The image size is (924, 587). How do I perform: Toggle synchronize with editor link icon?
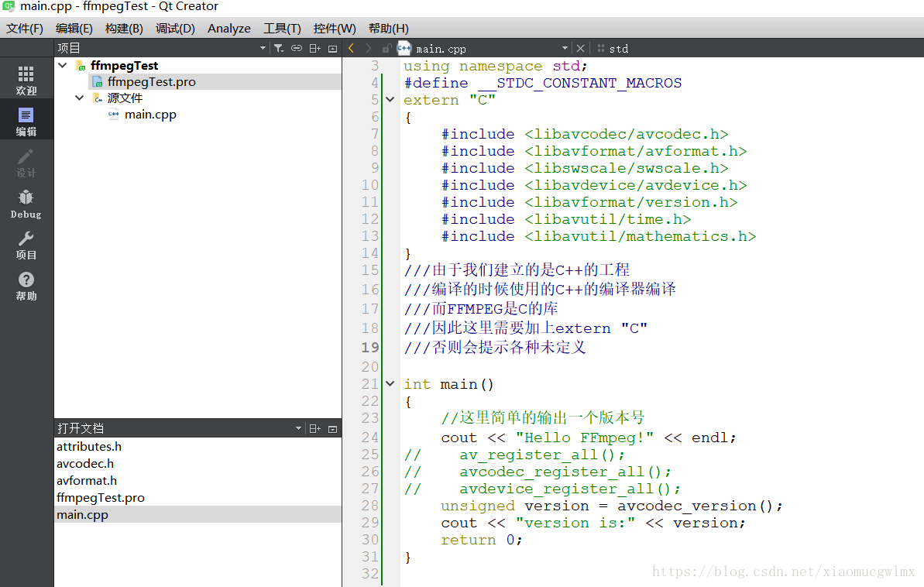pyautogui.click(x=297, y=48)
